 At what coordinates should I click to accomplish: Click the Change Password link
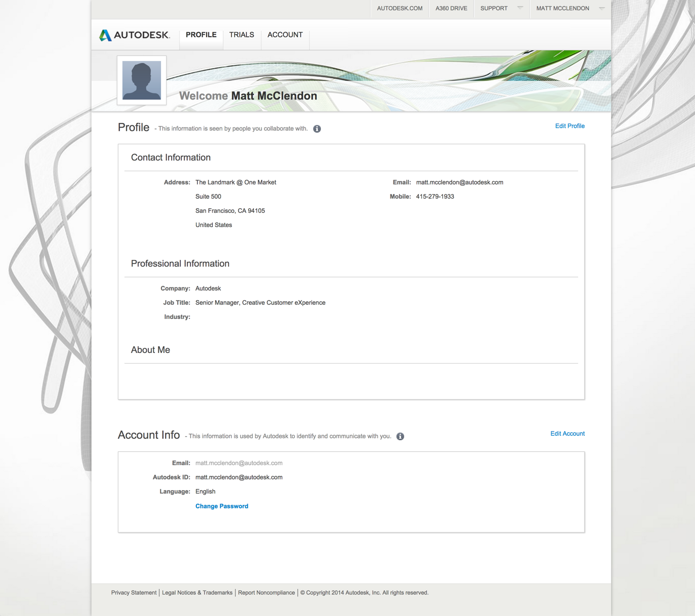222,506
